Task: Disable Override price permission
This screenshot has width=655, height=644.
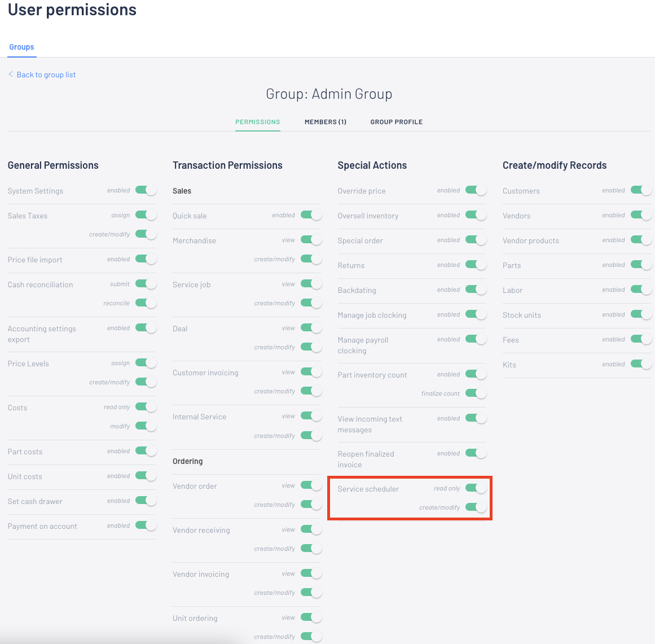Action: 476,190
